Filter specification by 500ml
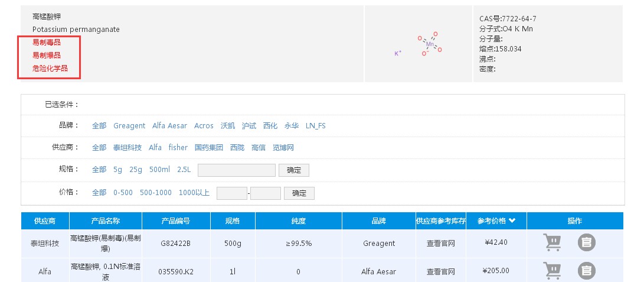644x282 pixels. [x=159, y=170]
